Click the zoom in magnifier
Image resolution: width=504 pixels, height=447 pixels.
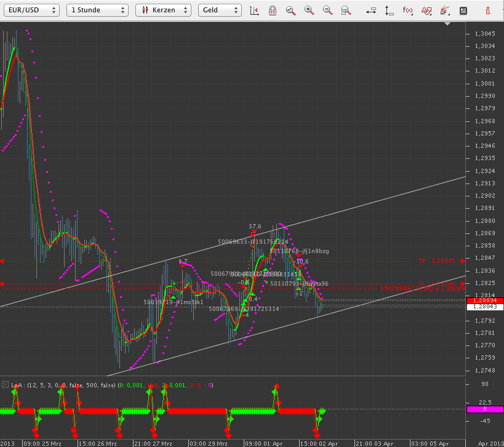pos(309,10)
